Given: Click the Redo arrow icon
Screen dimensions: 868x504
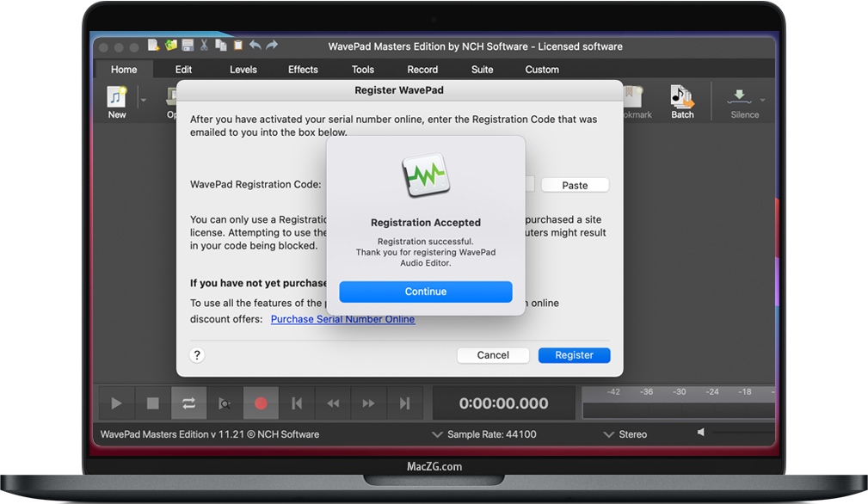Looking at the screenshot, I should pyautogui.click(x=271, y=46).
